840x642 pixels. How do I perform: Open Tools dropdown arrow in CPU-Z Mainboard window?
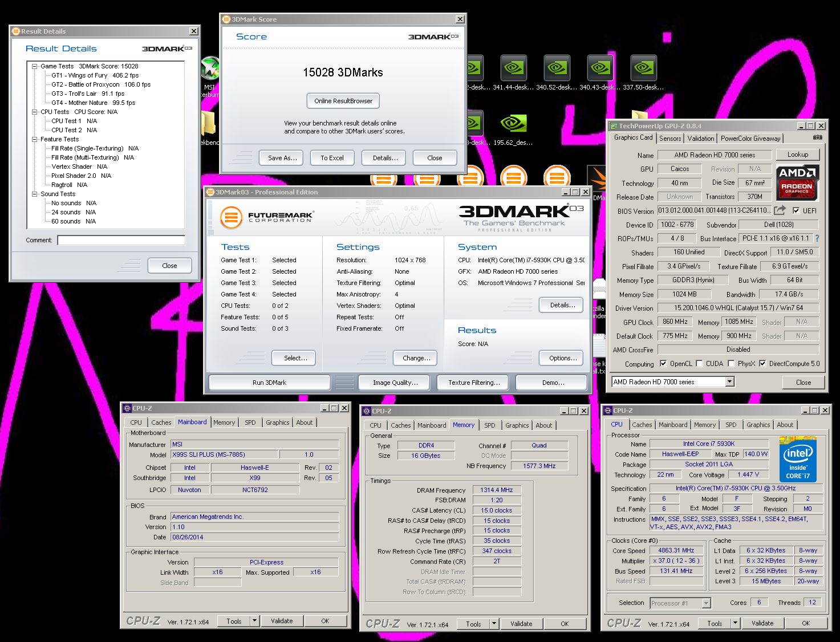pos(255,621)
